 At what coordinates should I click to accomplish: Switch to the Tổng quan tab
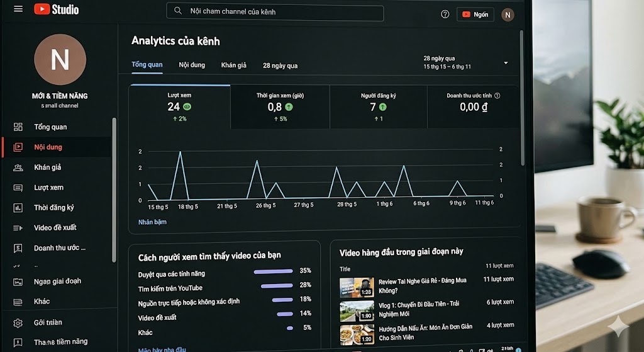pyautogui.click(x=147, y=65)
